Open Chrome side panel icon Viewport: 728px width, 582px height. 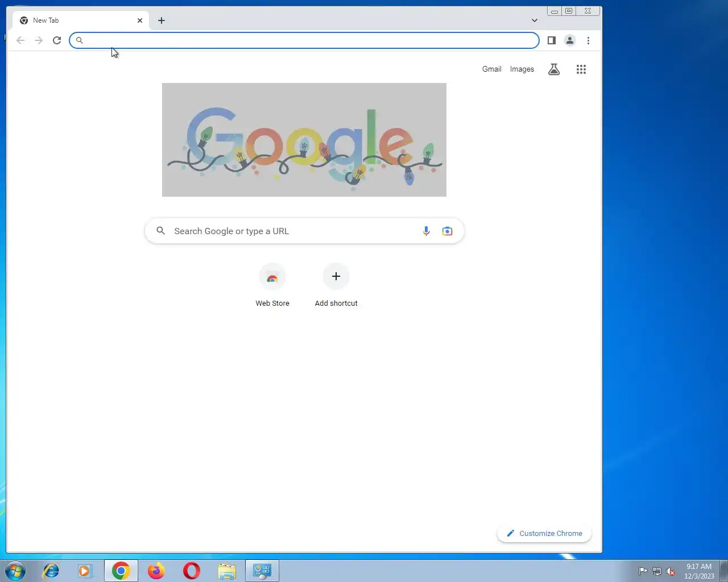click(551, 40)
